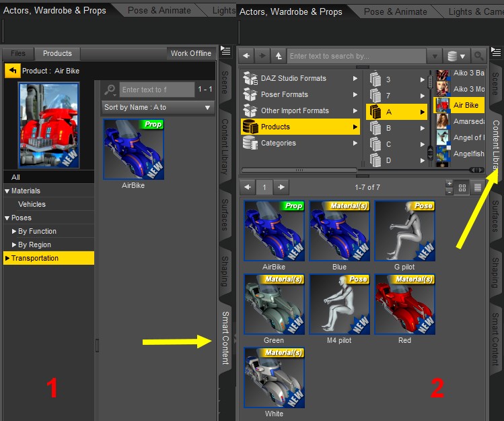This screenshot has height=421, width=504.
Task: Open the Content Library pane options menu icon
Action: click(496, 52)
